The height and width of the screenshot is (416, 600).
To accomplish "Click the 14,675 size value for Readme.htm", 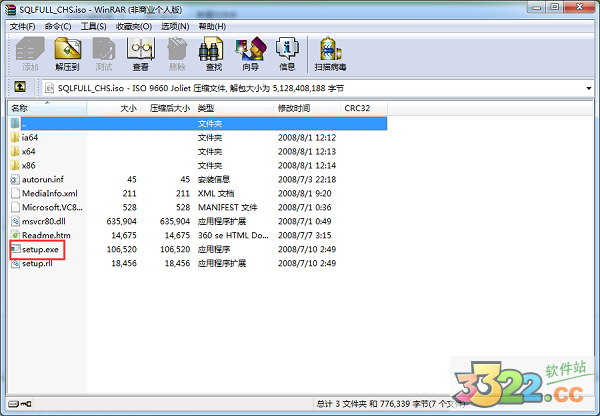I will (x=124, y=235).
